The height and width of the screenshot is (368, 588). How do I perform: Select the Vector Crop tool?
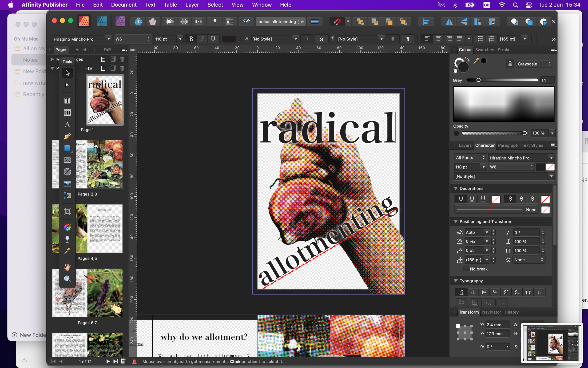(x=67, y=211)
